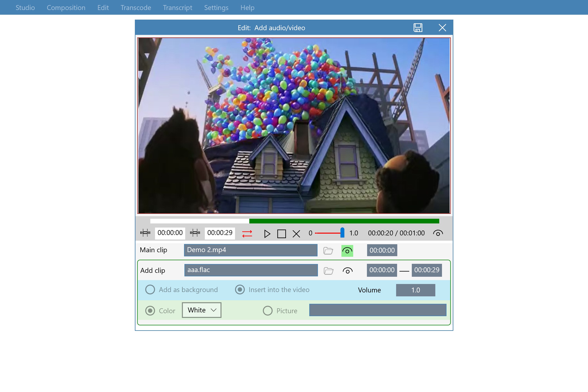
Task: Click the X cancel icon beside stop
Action: (x=296, y=234)
